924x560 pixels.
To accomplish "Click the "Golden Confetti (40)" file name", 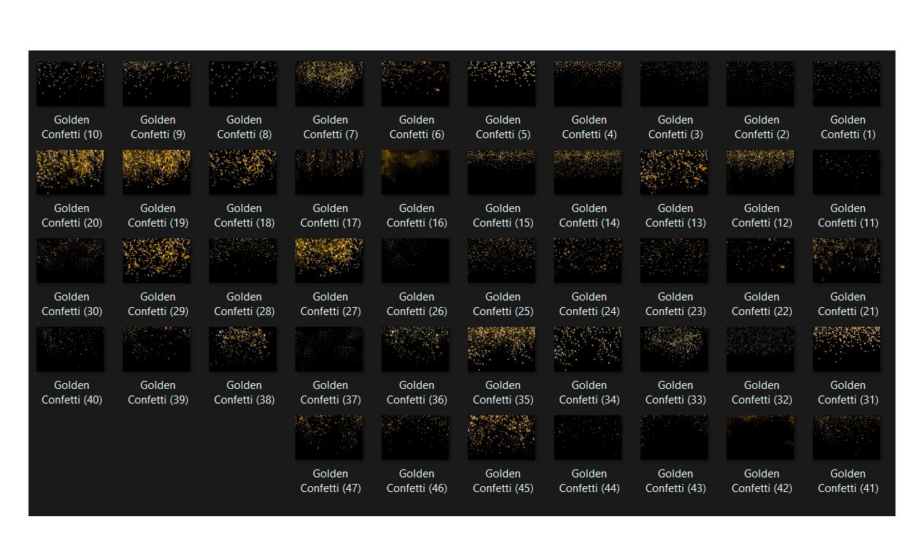I will [x=72, y=393].
